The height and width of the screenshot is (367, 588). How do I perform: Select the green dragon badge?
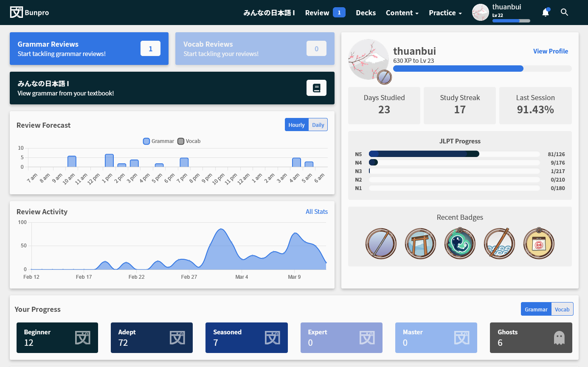pos(460,244)
